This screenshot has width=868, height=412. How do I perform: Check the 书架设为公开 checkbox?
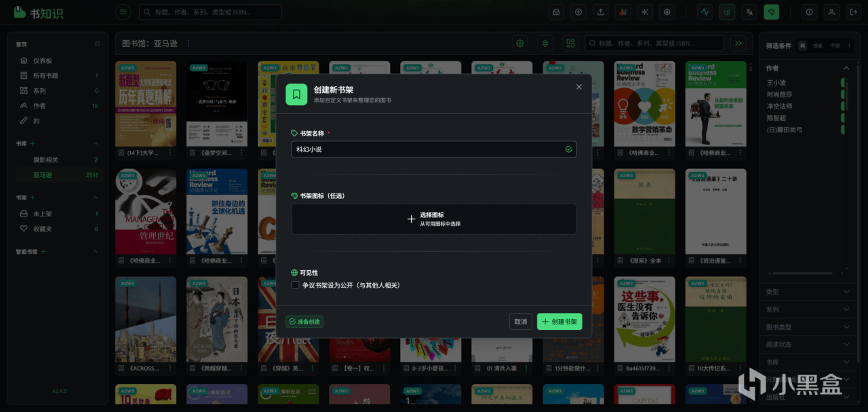(x=295, y=285)
